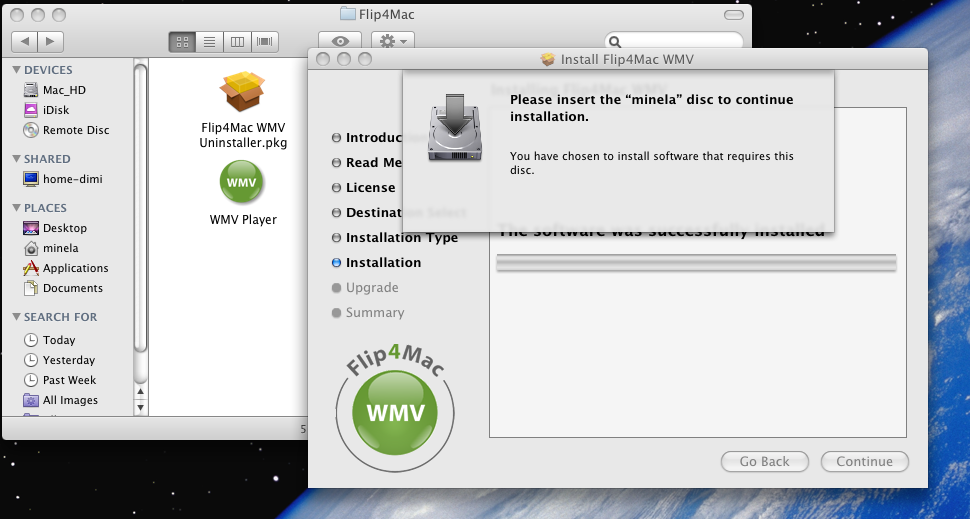The width and height of the screenshot is (970, 519).
Task: Open Documents folder in sidebar
Action: (72, 288)
